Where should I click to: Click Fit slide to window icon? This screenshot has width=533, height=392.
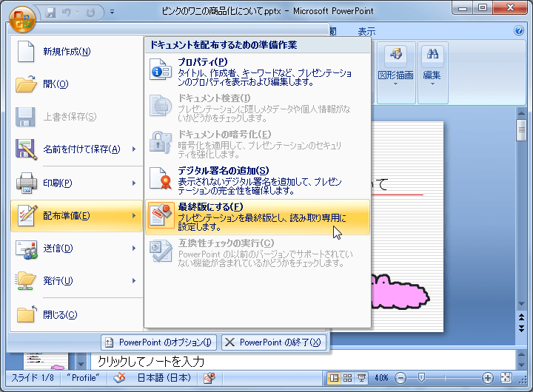click(506, 378)
